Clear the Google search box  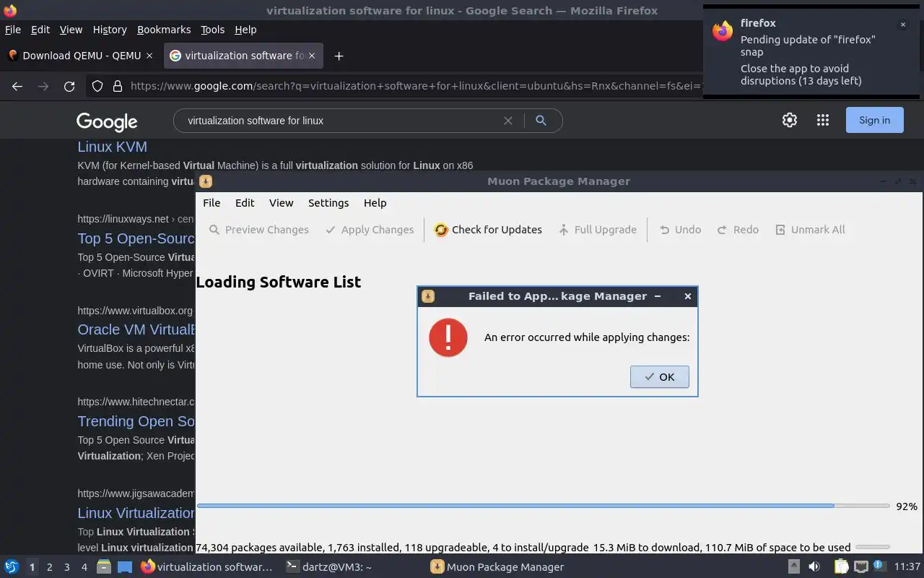[x=508, y=121]
